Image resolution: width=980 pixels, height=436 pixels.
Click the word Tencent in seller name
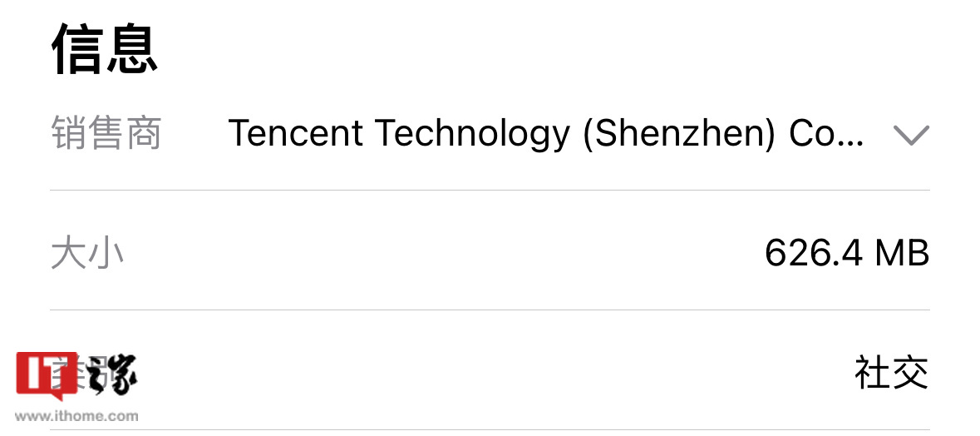[x=296, y=132]
